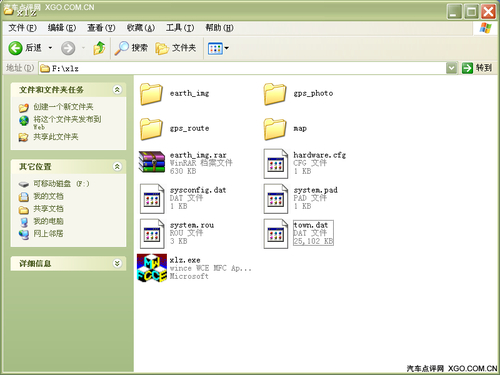Click 共享此文件夹 link
Screen dimensions: 500x375
tap(56, 137)
